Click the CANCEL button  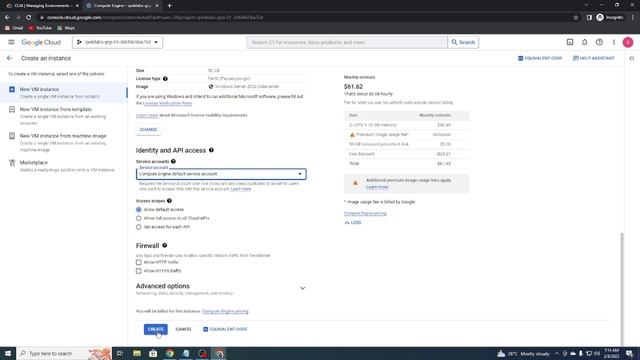(x=183, y=329)
